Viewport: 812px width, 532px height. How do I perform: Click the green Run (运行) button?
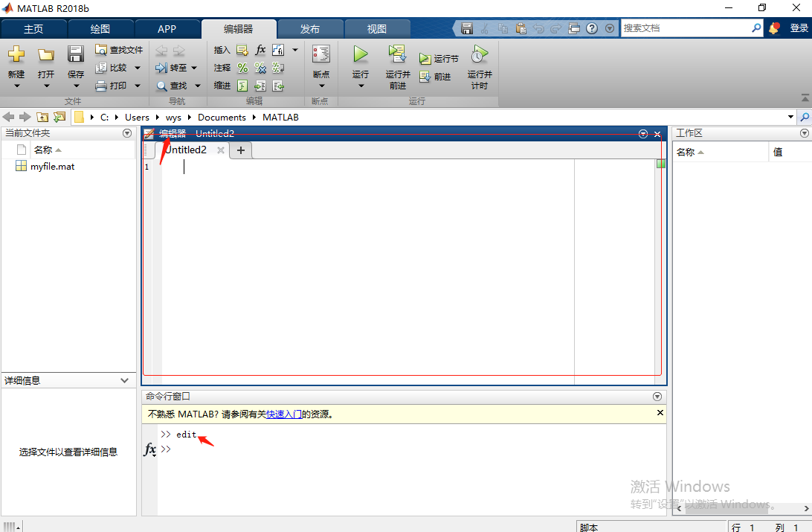point(361,54)
